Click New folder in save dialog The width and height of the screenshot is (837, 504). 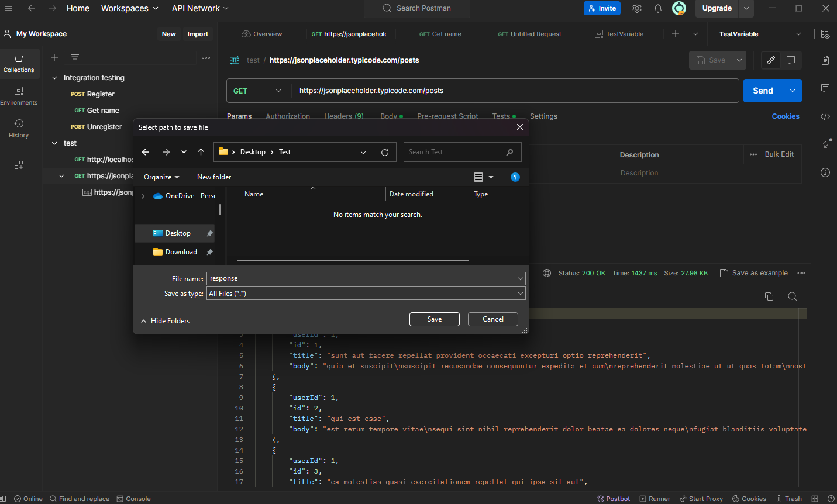(x=214, y=177)
